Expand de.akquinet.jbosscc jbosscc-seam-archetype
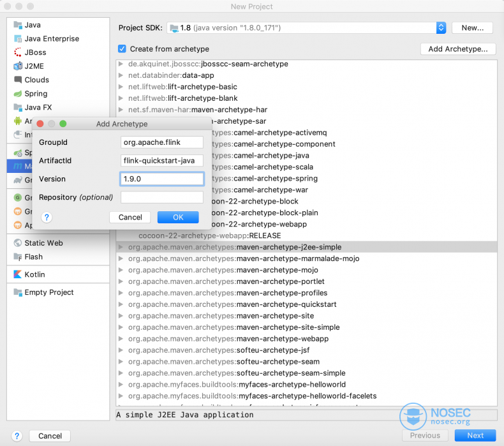504x446 pixels. (121, 64)
